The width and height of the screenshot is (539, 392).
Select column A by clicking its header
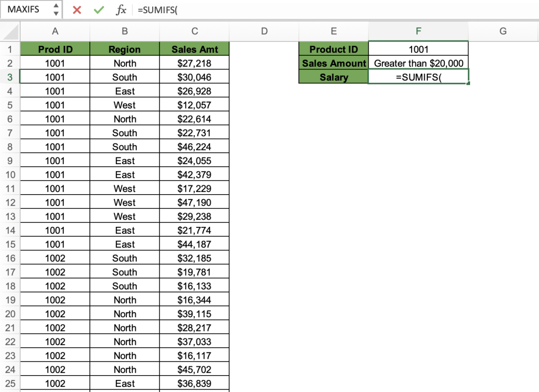55,32
